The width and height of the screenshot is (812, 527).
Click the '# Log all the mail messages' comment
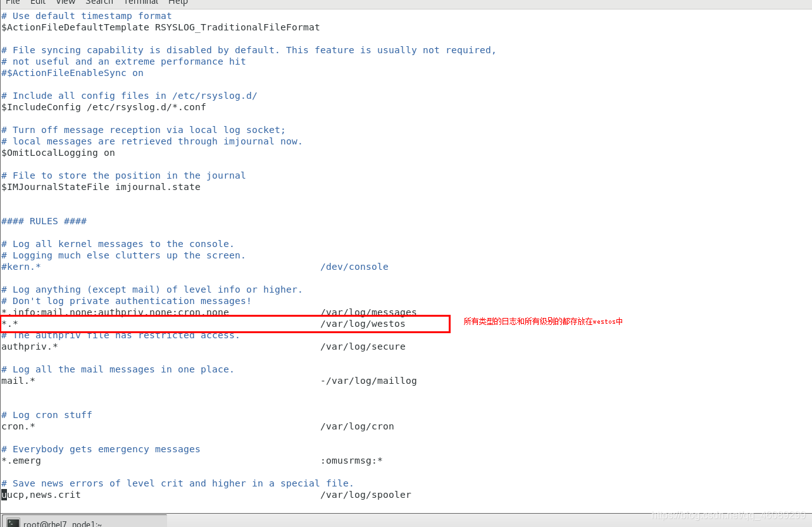click(x=118, y=369)
